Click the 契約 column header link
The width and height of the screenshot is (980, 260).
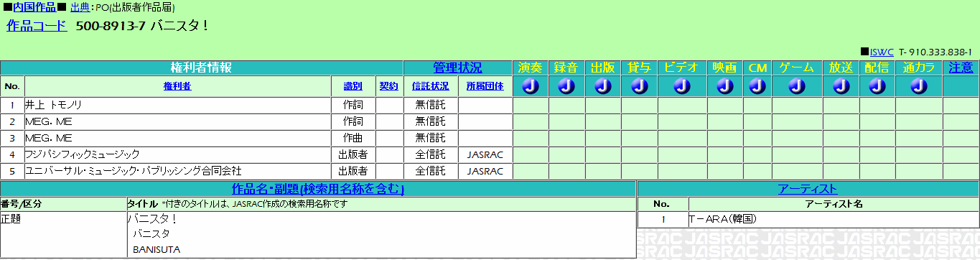[x=388, y=86]
